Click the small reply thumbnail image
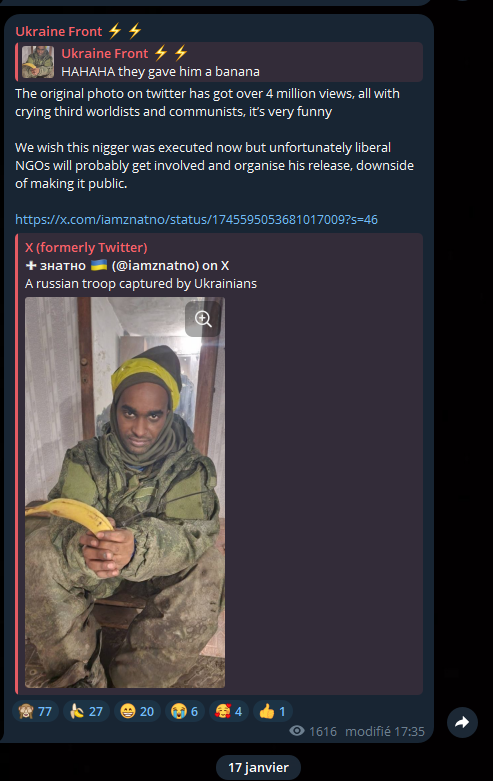The image size is (493, 781). tap(38, 62)
